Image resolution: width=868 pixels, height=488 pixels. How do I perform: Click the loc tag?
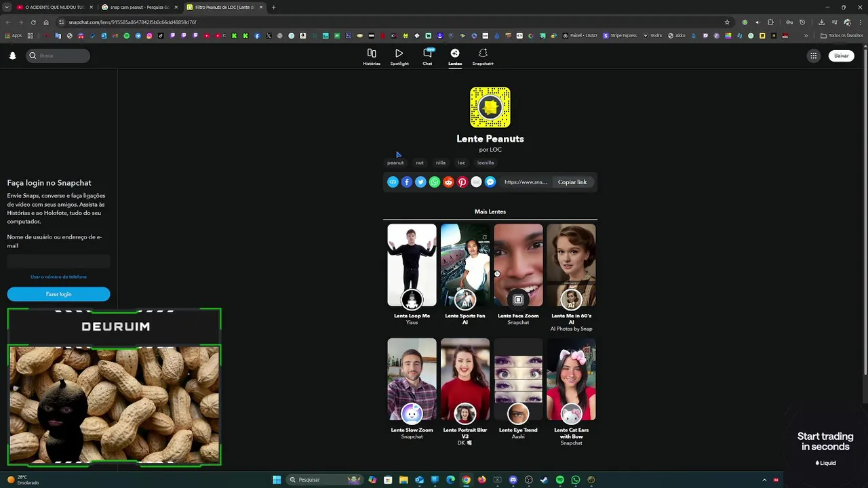462,163
